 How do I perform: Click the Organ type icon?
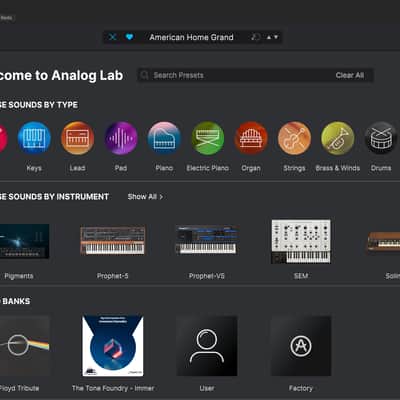(x=251, y=138)
